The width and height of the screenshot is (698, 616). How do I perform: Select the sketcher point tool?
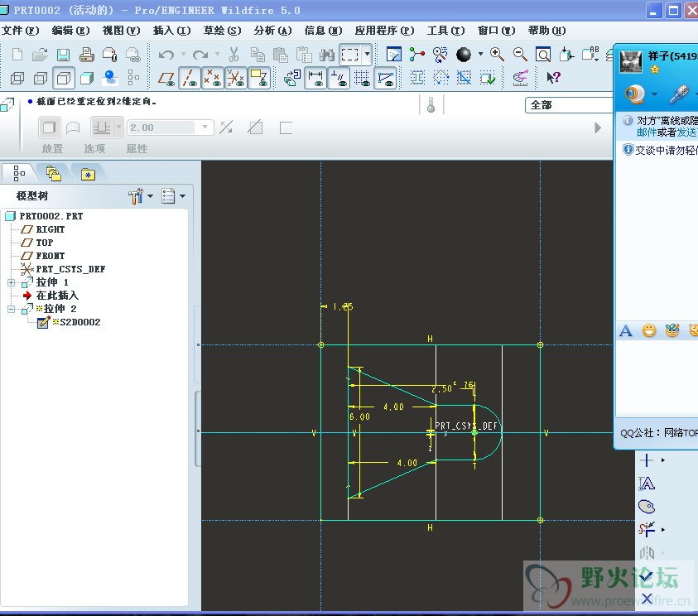pyautogui.click(x=647, y=460)
